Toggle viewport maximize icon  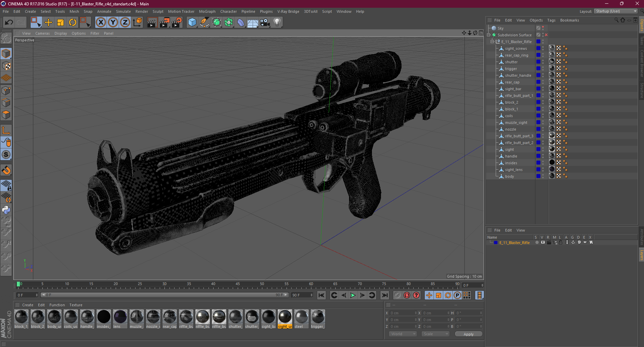[x=481, y=33]
